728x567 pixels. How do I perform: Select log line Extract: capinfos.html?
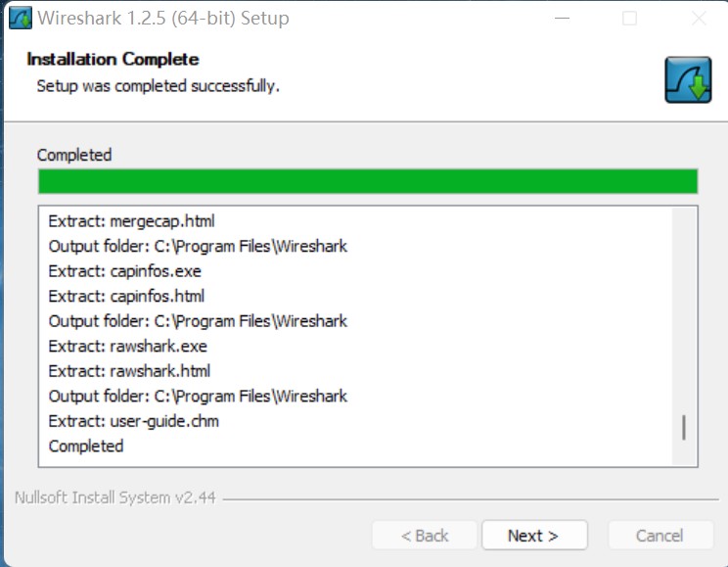(126, 296)
